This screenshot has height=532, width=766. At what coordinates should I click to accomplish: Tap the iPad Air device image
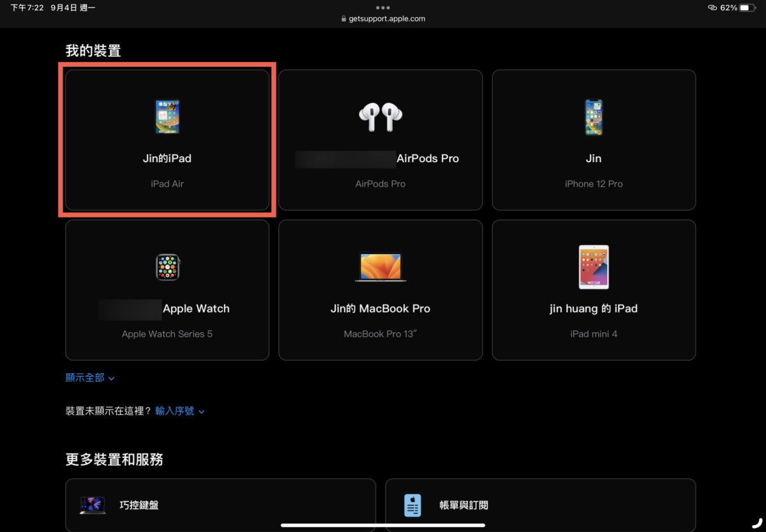pos(167,117)
